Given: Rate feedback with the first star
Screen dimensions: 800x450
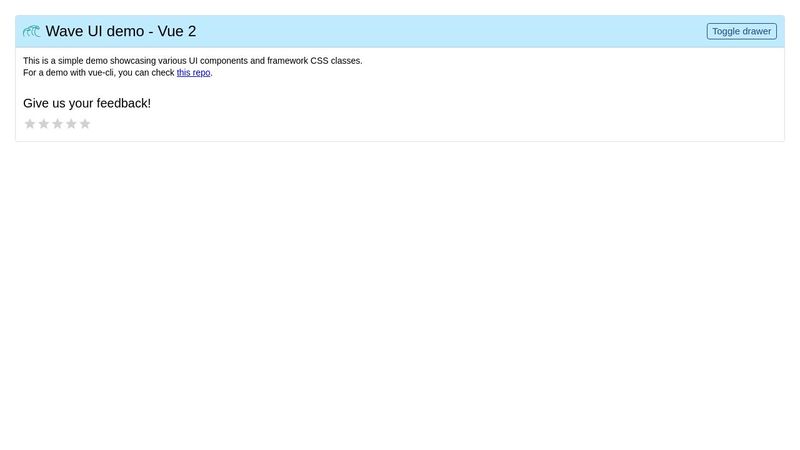Looking at the screenshot, I should click(x=30, y=124).
